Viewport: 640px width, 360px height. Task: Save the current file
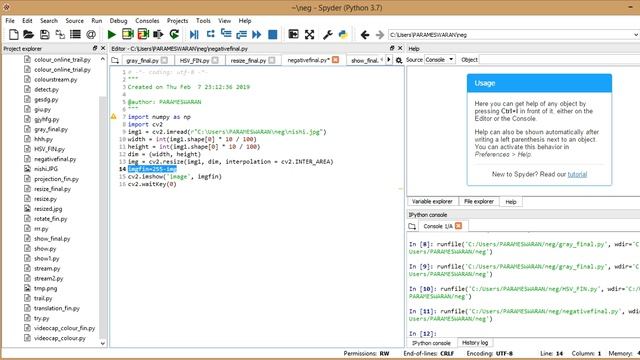[x=44, y=35]
